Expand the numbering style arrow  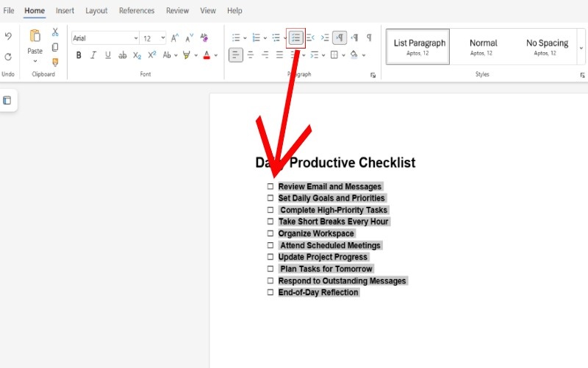tap(265, 38)
